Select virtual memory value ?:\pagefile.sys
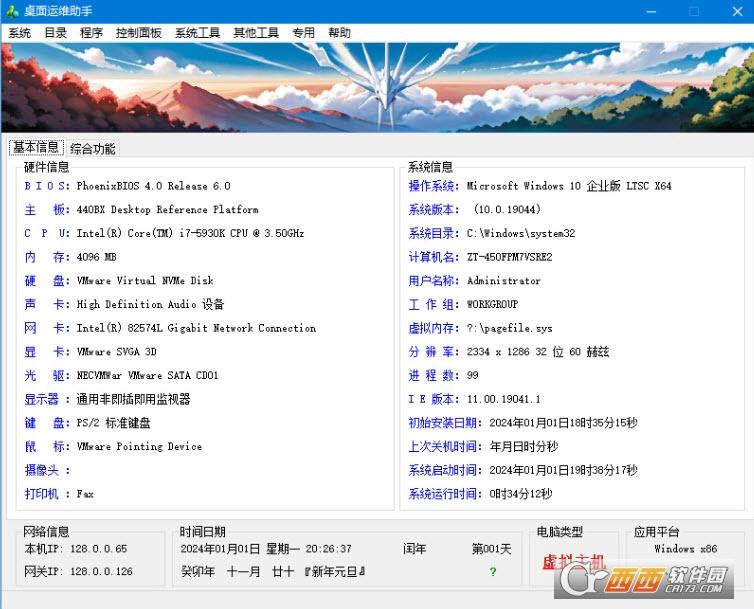 (509, 328)
